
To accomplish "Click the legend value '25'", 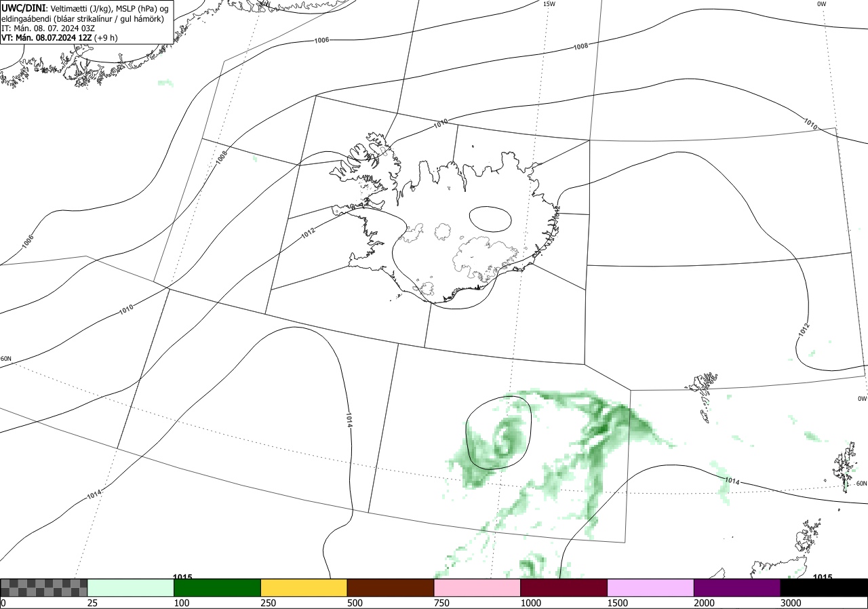I will coord(93,603).
